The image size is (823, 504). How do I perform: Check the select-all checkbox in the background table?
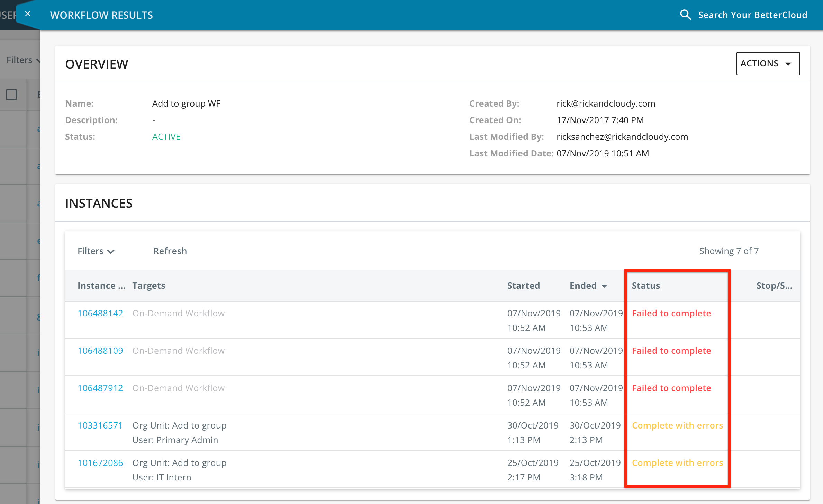point(12,94)
